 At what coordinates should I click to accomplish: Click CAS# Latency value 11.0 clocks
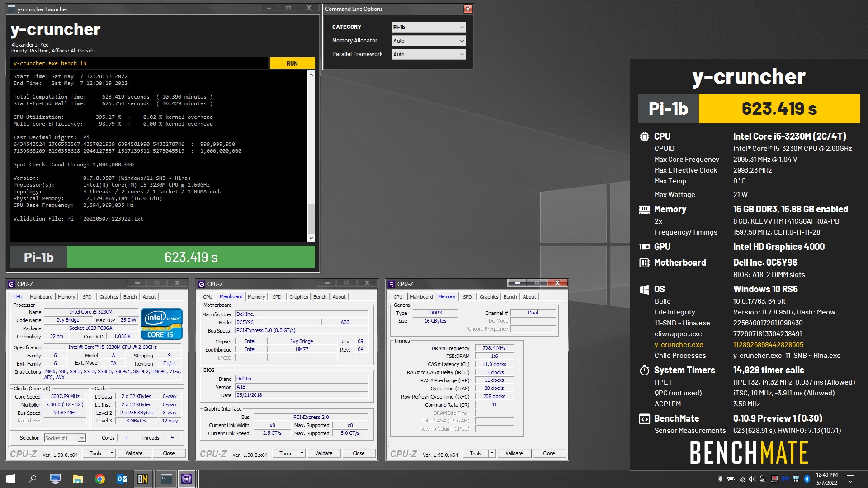click(494, 364)
